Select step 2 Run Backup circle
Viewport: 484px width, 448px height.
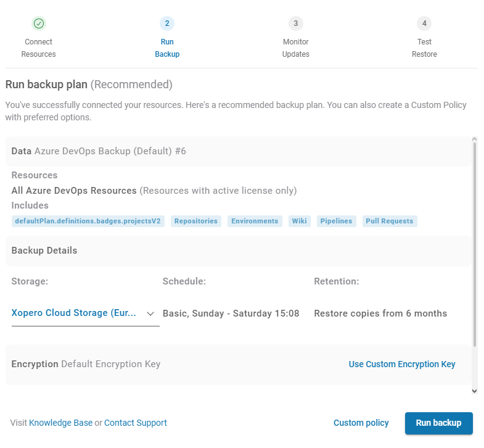coord(167,23)
